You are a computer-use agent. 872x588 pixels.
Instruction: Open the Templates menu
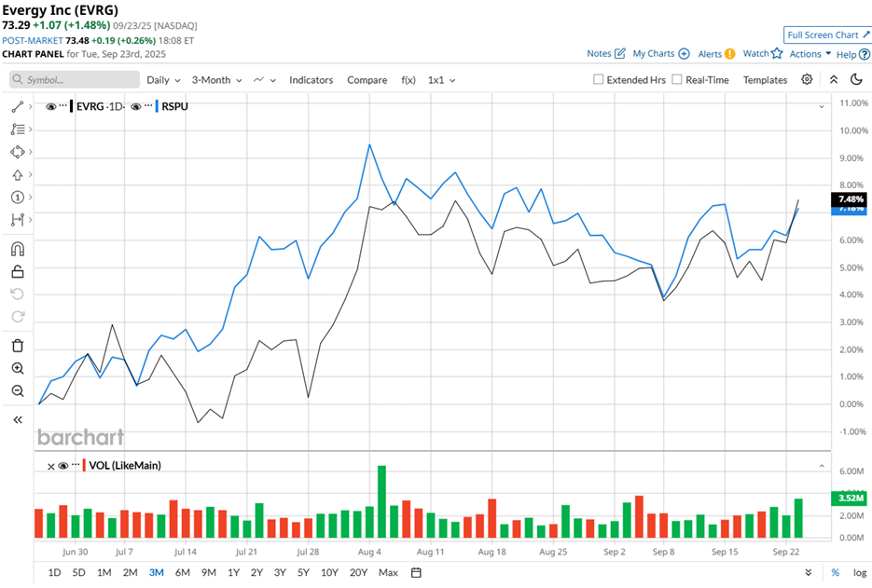tap(766, 80)
